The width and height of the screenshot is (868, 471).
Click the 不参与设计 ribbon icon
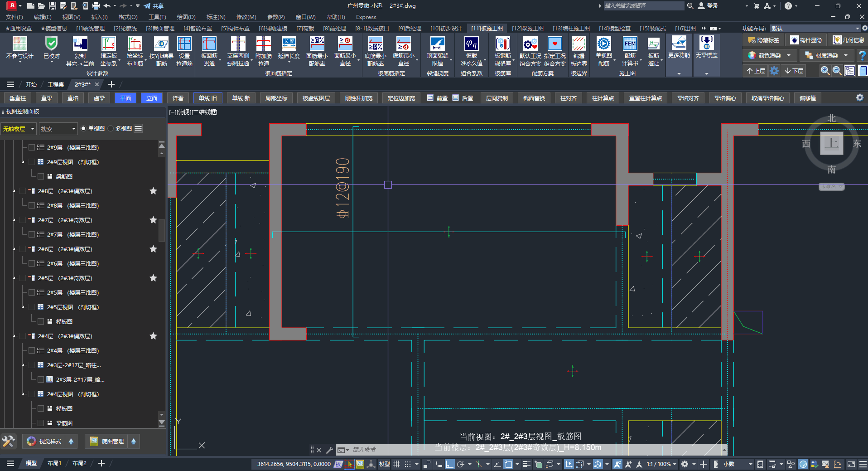click(20, 44)
